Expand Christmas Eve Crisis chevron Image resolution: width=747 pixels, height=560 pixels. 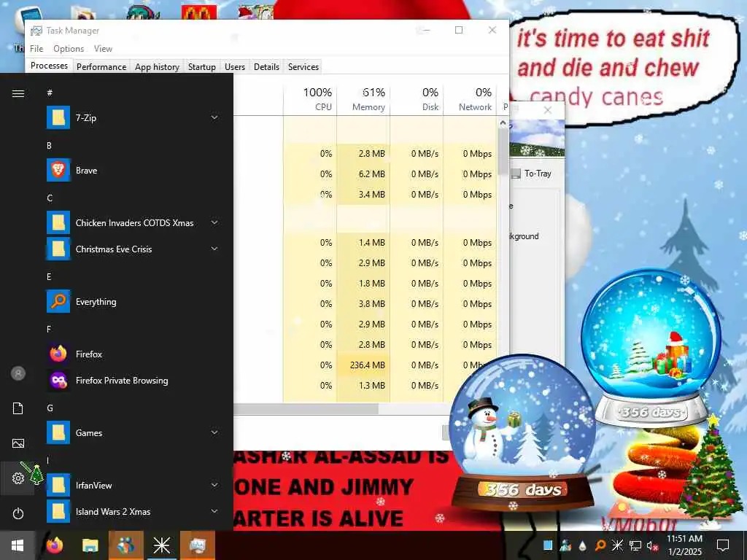pos(214,249)
